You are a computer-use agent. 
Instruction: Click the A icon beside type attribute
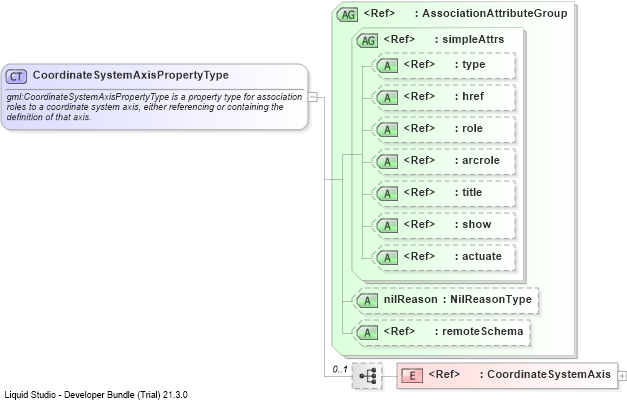click(x=387, y=66)
